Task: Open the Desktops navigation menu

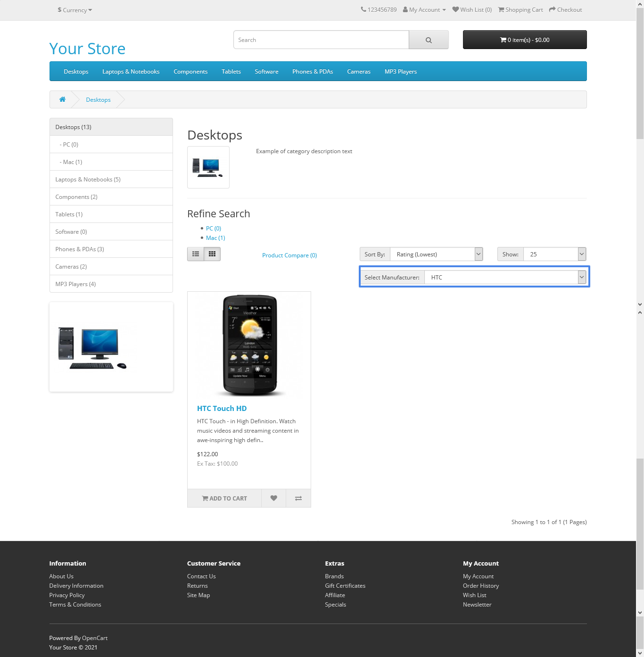Action: pos(76,72)
